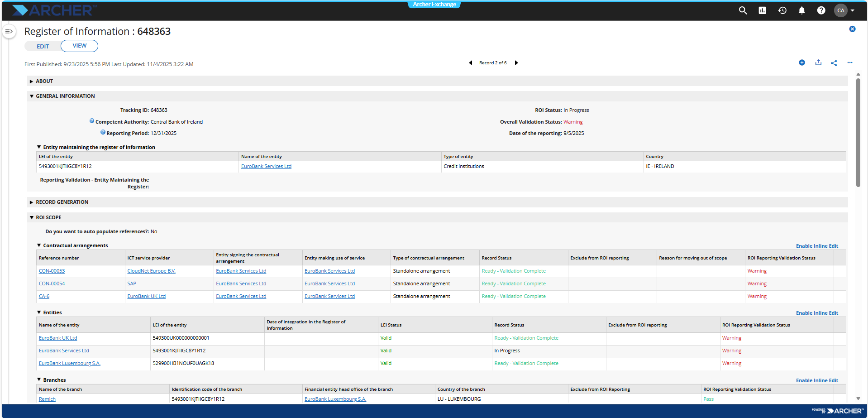Toggle the left navigation menu panel

coord(9,32)
